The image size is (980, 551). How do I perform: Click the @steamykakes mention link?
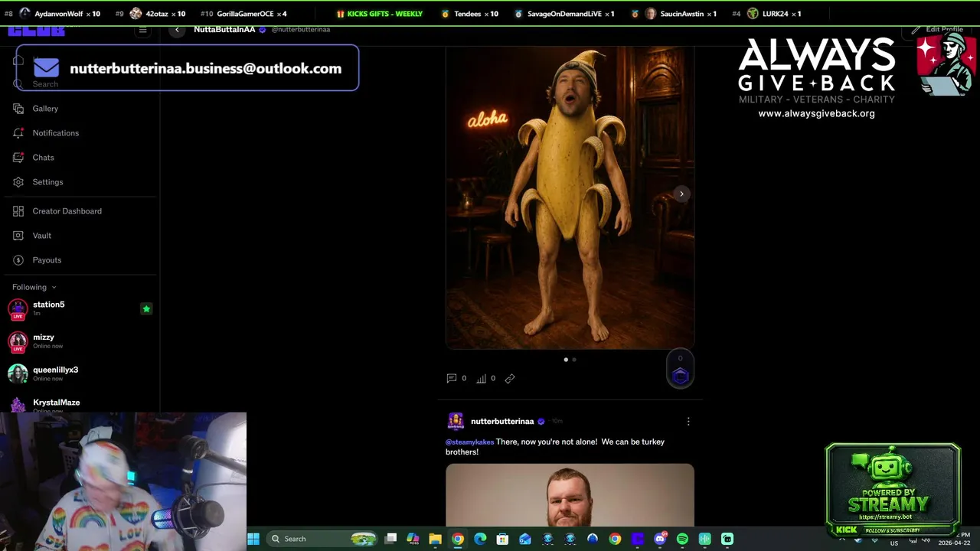click(469, 442)
